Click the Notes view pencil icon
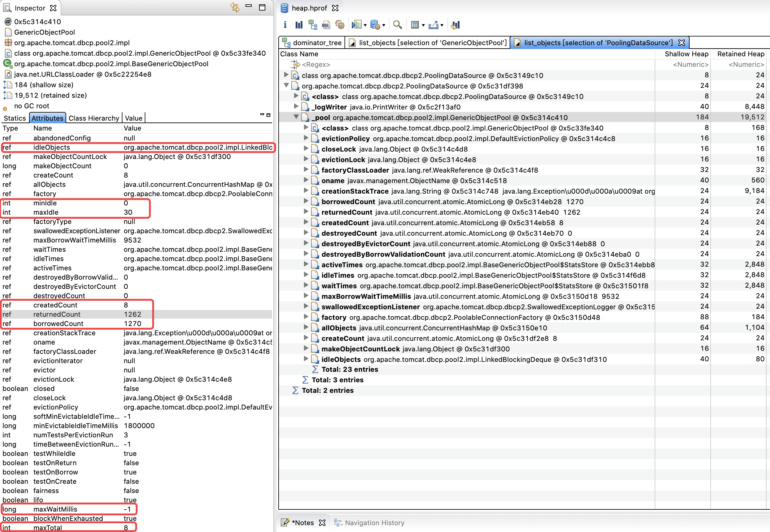This screenshot has width=770, height=532. coord(285,522)
